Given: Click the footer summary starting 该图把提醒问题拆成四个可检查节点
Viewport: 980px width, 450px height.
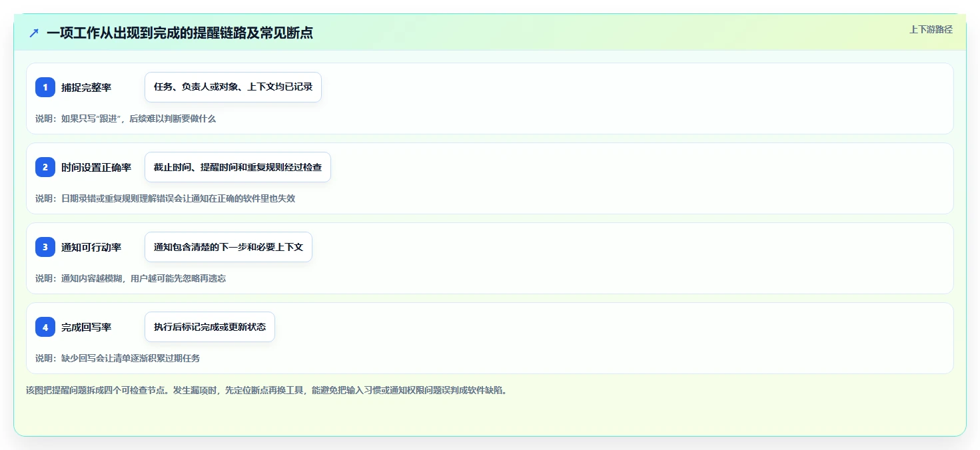Looking at the screenshot, I should tap(266, 390).
